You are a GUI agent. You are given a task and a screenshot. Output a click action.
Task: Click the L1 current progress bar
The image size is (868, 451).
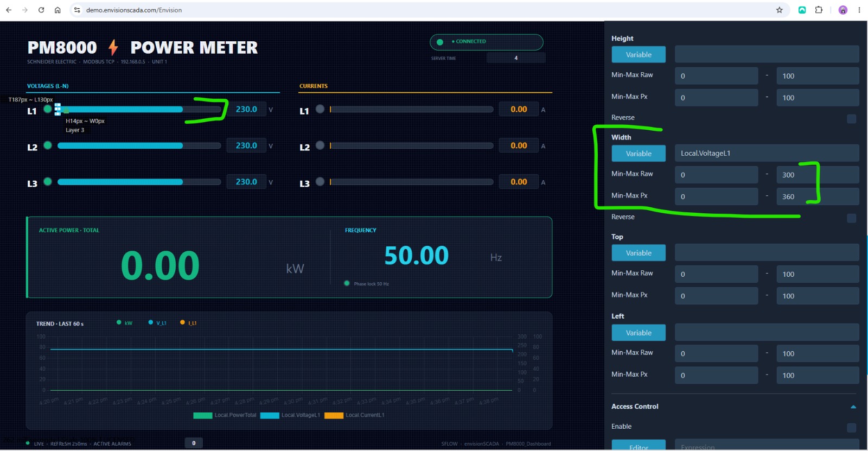coord(411,109)
